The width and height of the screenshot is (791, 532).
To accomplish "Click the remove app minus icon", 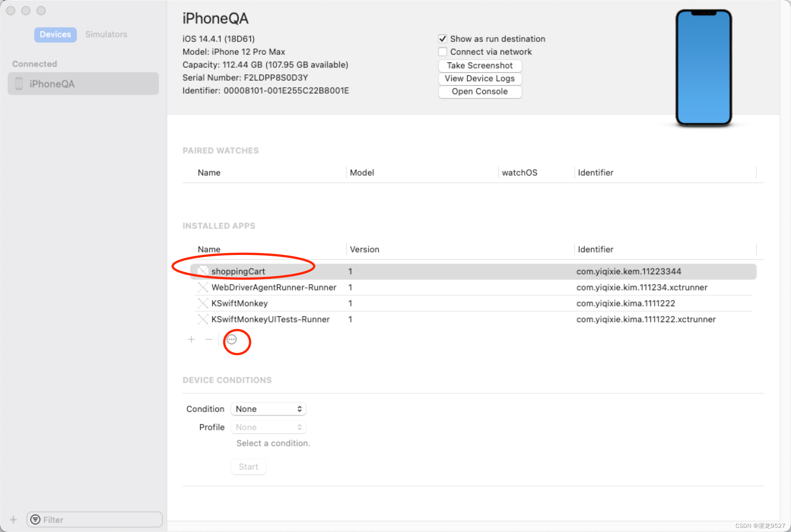I will tap(208, 339).
